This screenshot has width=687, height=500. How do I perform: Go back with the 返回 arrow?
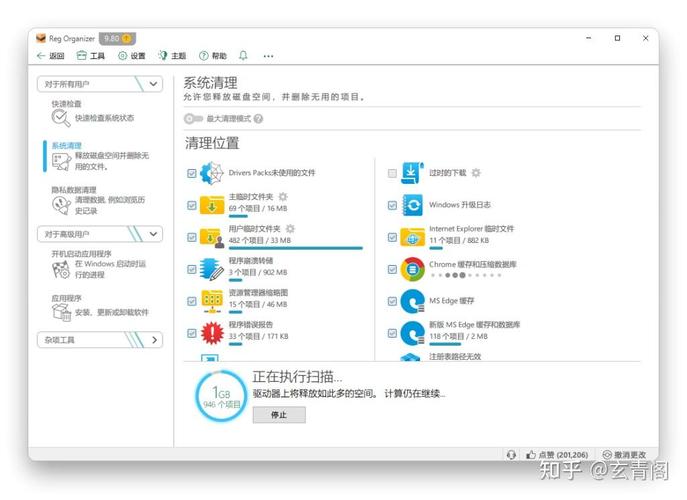click(50, 56)
